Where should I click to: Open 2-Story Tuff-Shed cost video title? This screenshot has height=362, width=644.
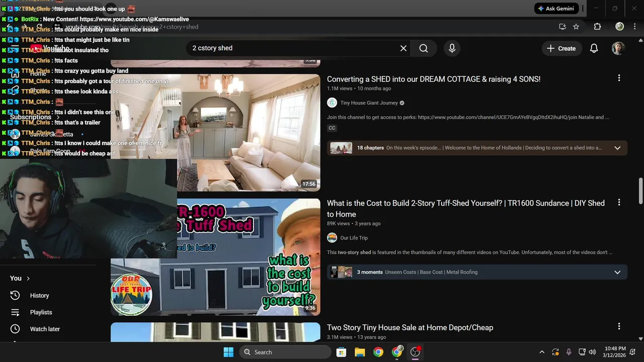466,209
